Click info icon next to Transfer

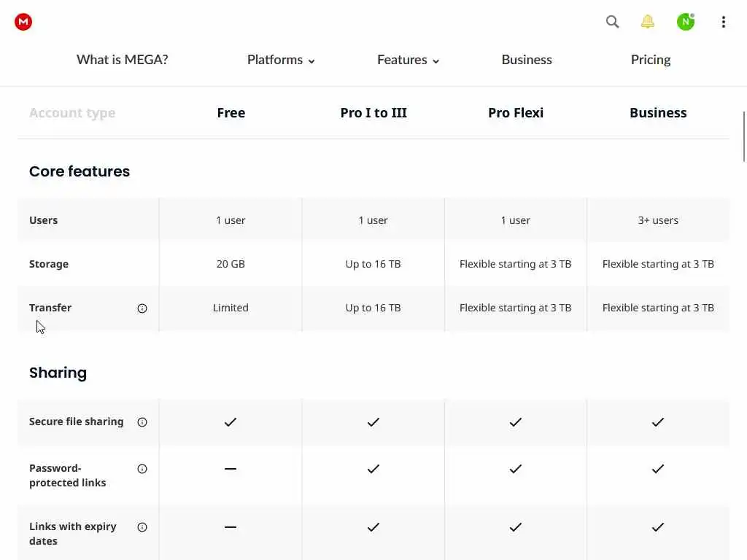[x=142, y=308]
